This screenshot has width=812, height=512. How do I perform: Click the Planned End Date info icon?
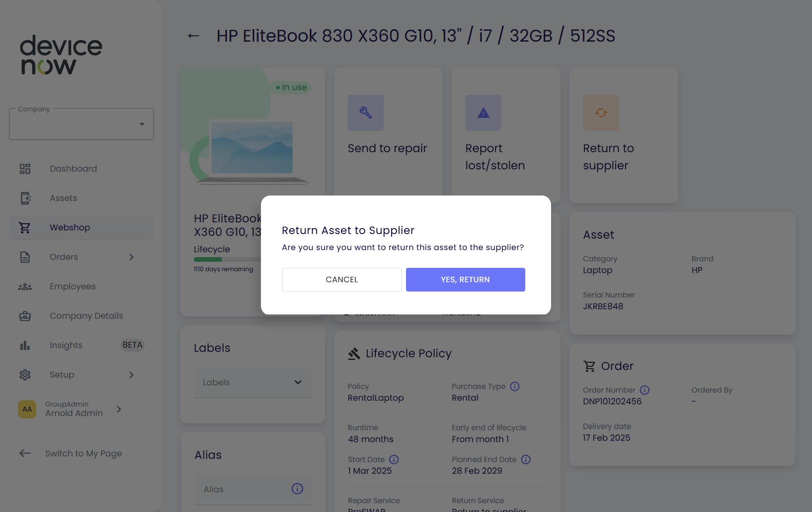tap(526, 460)
